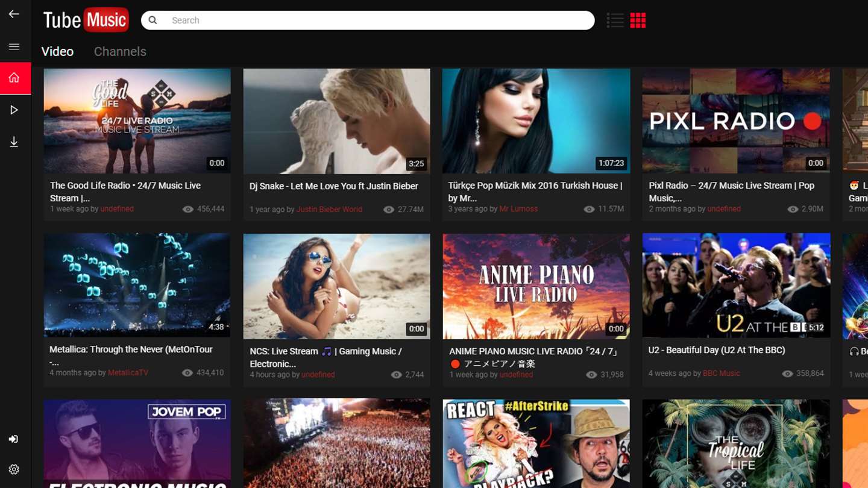Click undefined channel under Anime Piano

click(516, 375)
